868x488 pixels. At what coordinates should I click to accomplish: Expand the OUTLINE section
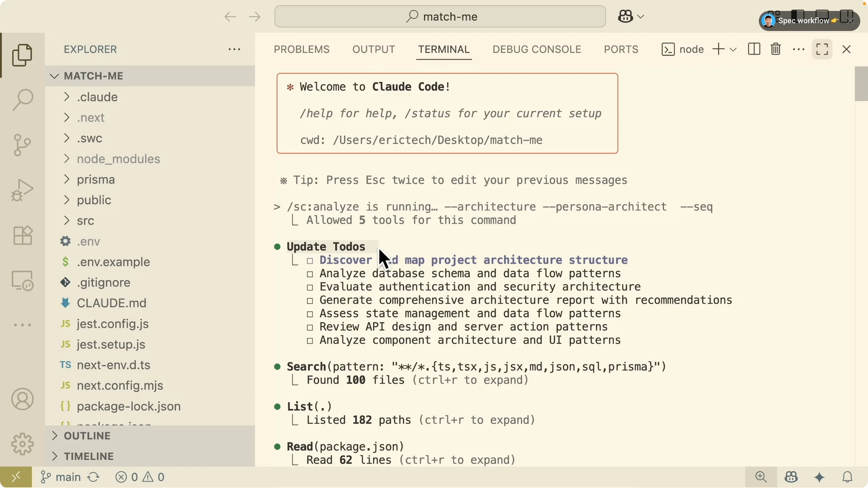click(x=150, y=436)
